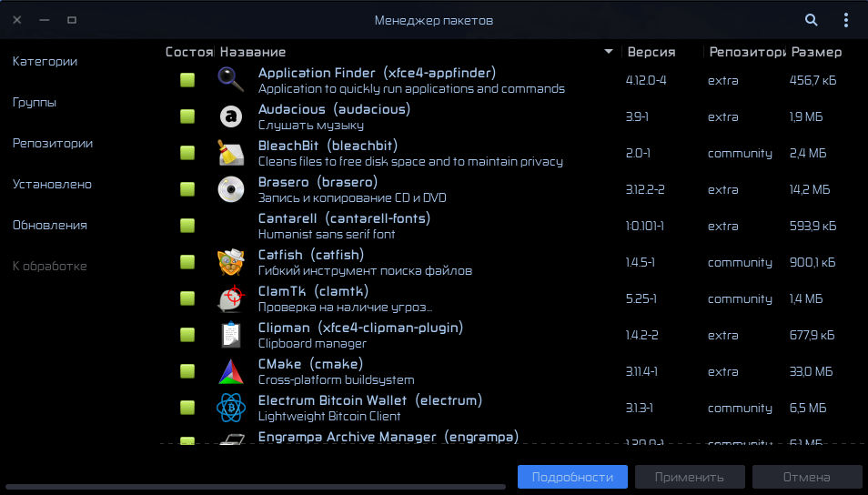Viewport: 868px width, 495px height.
Task: Select the Catfish (catfish) package name
Action: [x=311, y=255]
